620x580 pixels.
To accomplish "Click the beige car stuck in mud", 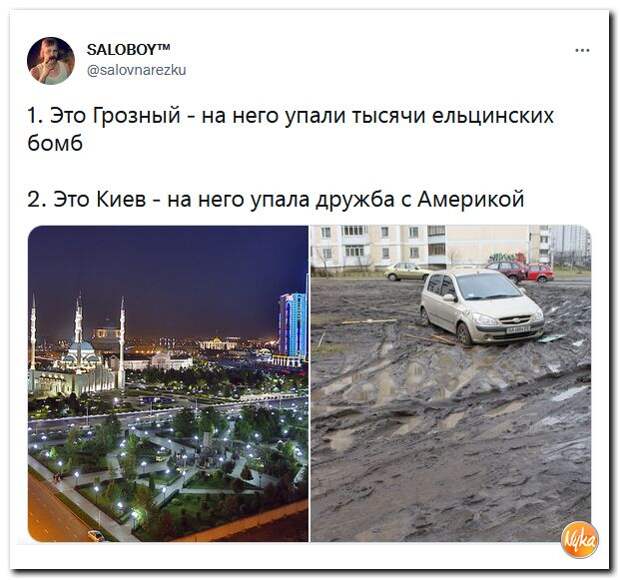I will [x=481, y=307].
